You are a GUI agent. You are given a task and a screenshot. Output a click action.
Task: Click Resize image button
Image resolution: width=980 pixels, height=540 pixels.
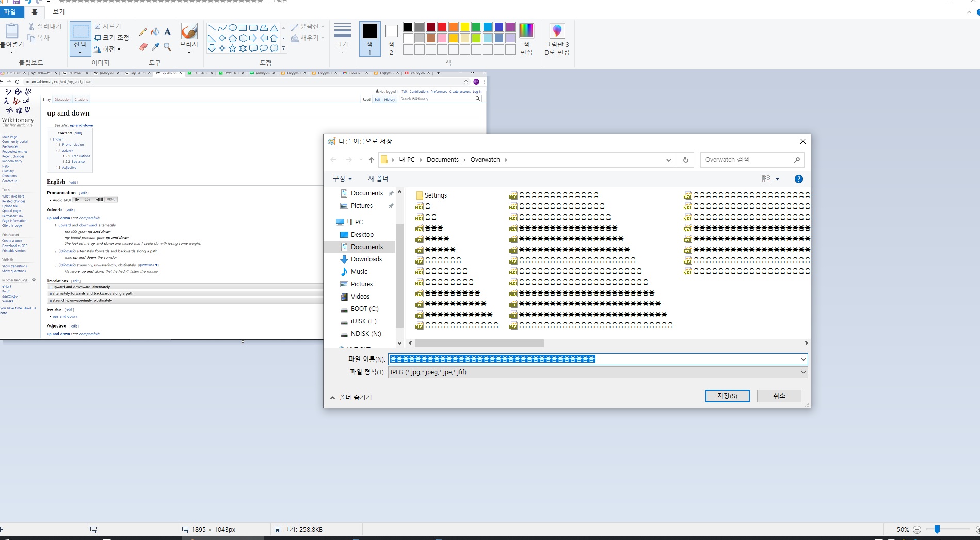point(111,38)
